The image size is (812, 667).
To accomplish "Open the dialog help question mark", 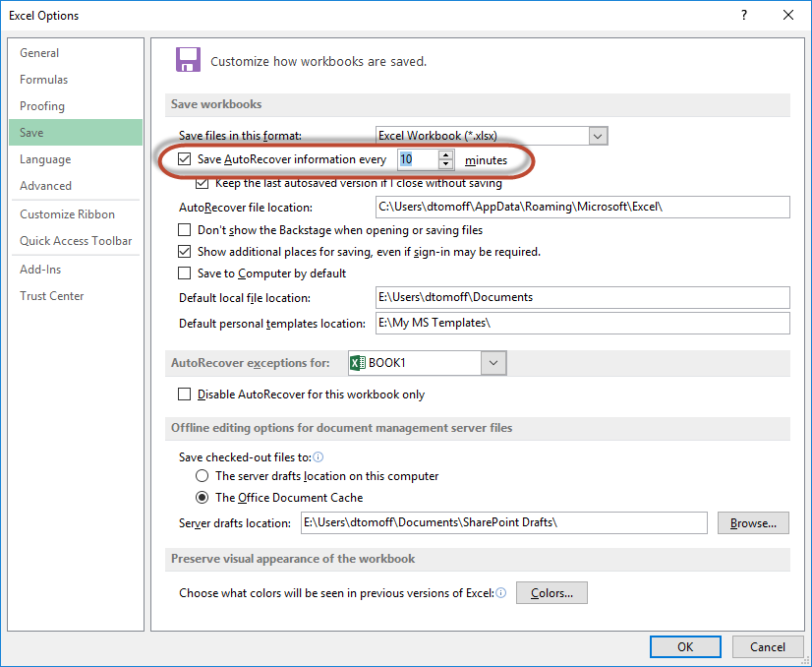I will [744, 16].
